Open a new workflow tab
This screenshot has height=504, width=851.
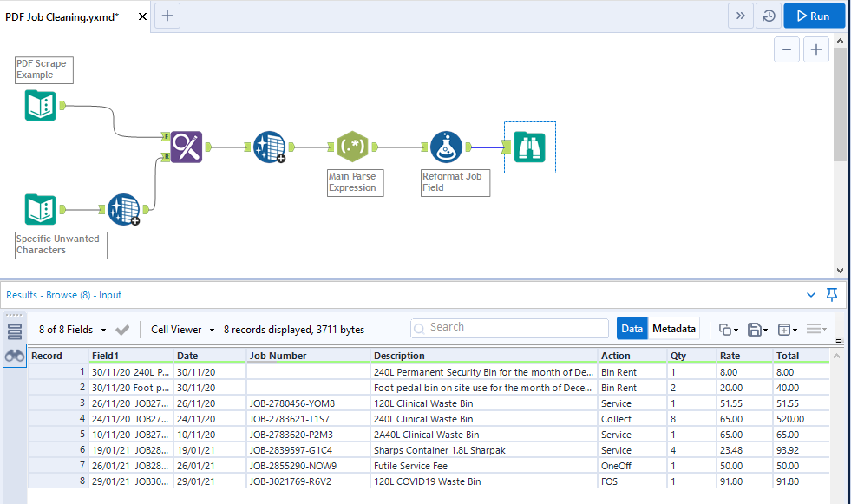click(167, 16)
